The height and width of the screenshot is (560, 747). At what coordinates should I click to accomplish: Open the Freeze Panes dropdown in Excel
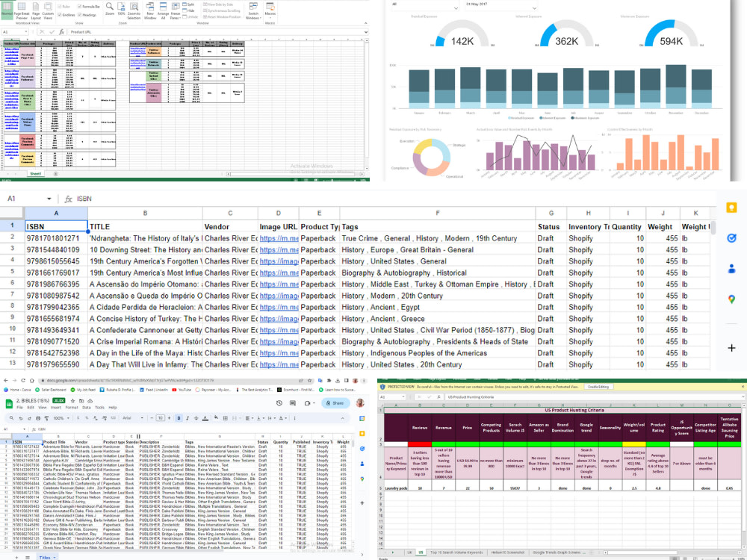176,10
